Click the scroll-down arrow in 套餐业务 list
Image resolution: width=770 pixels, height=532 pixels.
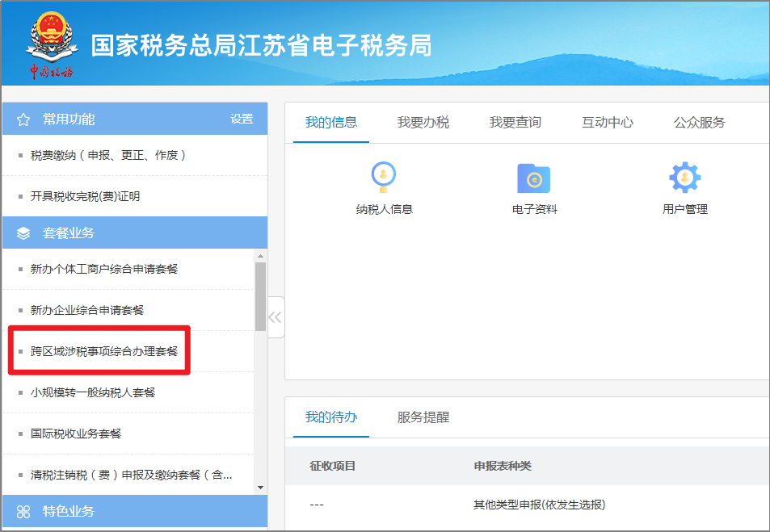260,488
